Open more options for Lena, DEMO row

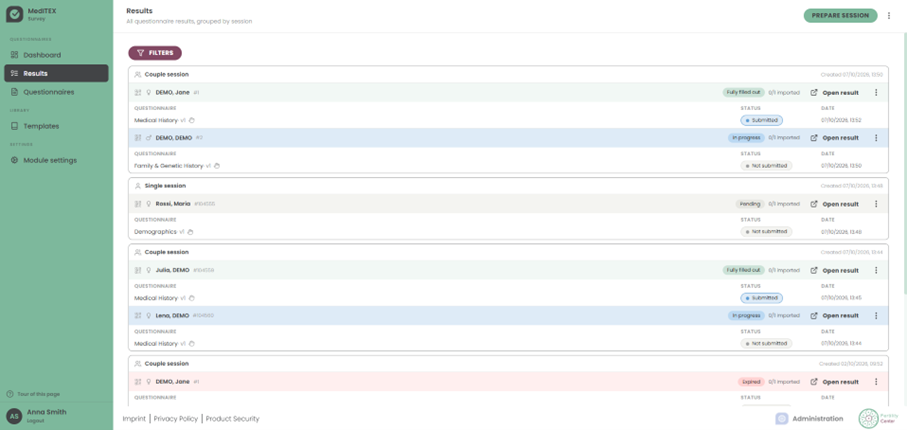tap(876, 316)
